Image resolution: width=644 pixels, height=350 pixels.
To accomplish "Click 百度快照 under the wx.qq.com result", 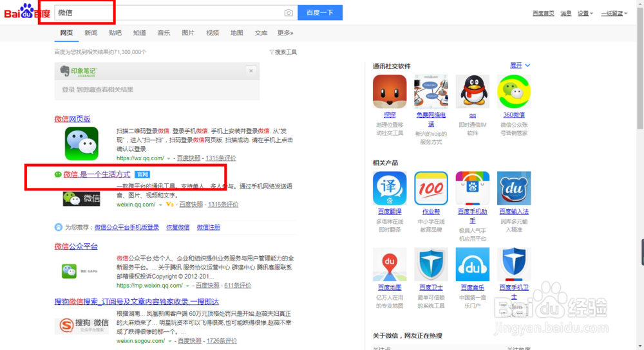I will click(189, 158).
